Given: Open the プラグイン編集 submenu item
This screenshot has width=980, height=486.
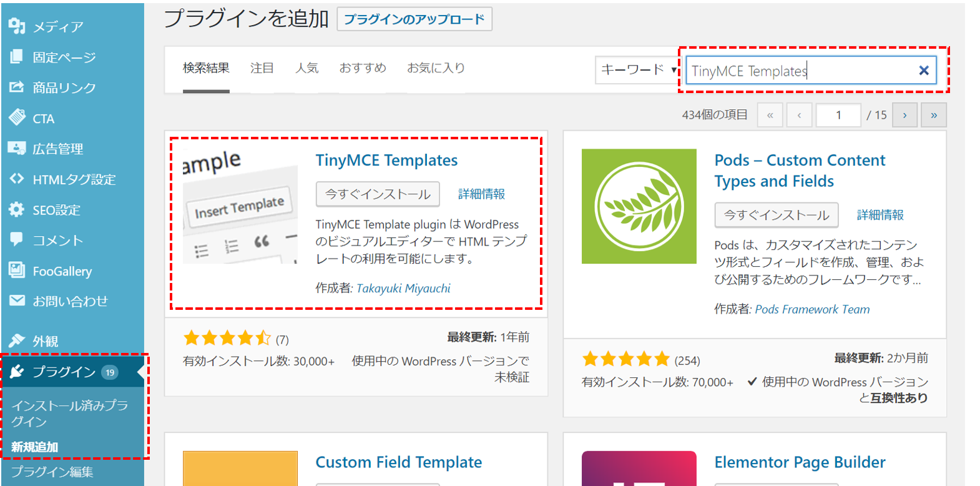Looking at the screenshot, I should tap(52, 472).
